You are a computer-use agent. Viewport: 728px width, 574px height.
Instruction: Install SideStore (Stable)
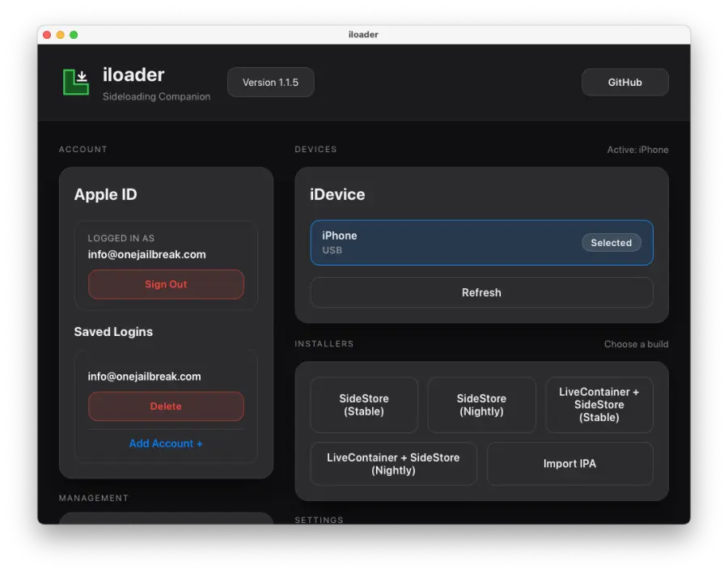click(x=364, y=405)
